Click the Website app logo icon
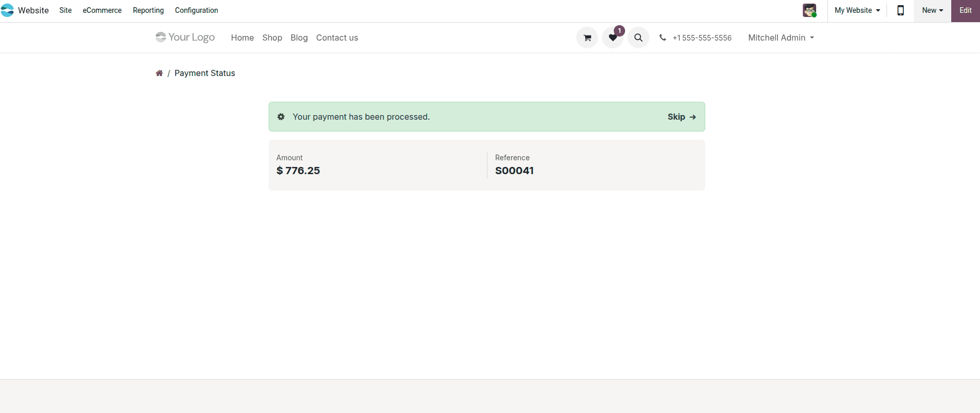 (8, 10)
